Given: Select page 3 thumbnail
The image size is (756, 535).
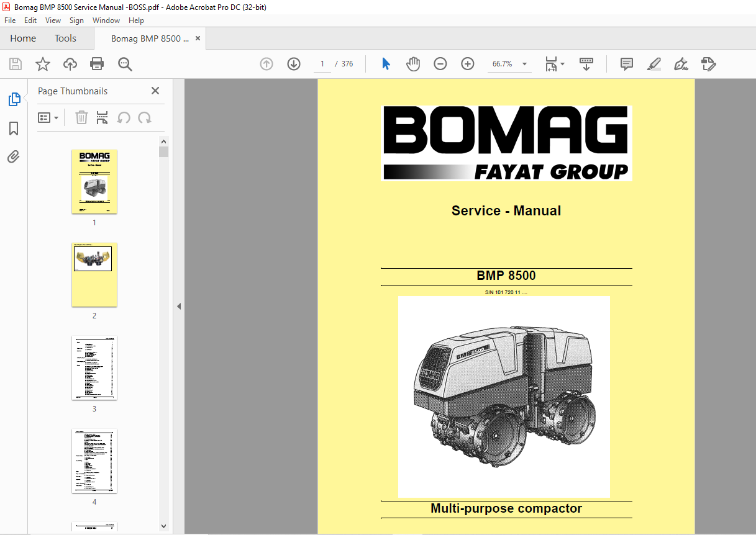Looking at the screenshot, I should pos(94,367).
